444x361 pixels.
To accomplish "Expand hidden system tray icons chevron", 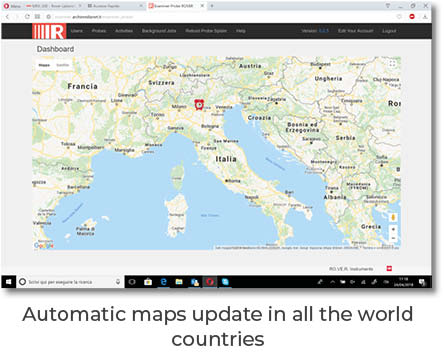I will (332, 282).
